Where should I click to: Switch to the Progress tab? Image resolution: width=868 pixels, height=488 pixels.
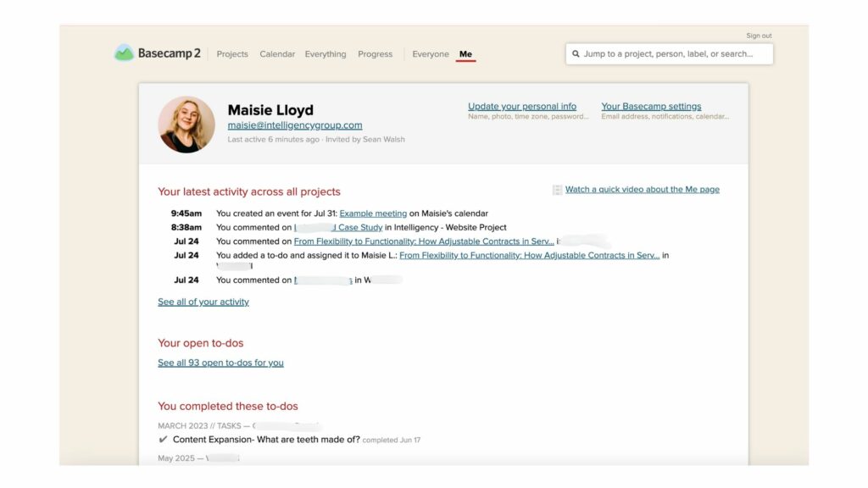point(375,53)
